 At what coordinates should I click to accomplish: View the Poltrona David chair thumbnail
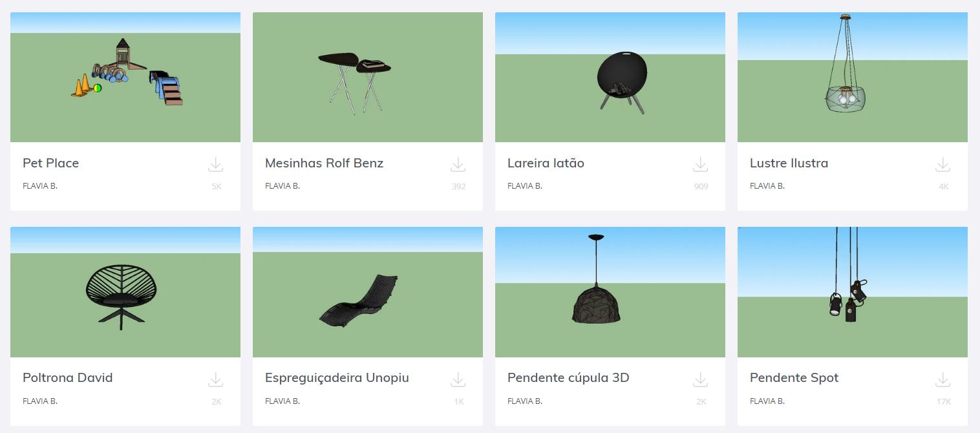click(x=125, y=292)
